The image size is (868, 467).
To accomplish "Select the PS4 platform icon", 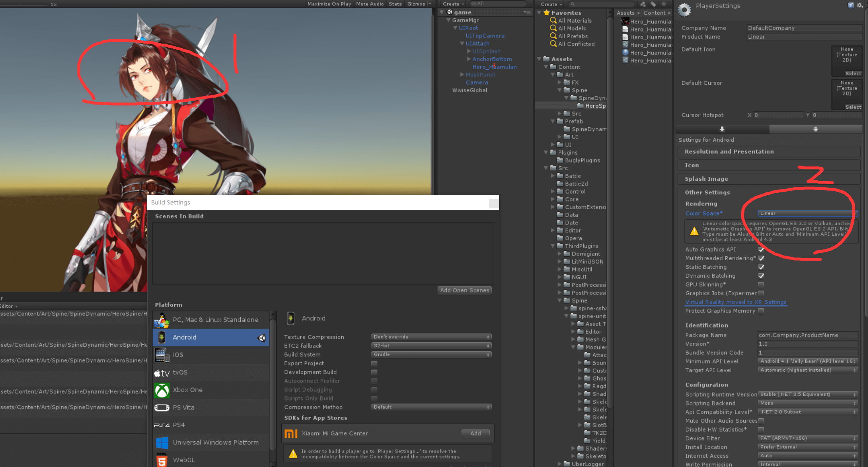I will [x=162, y=425].
